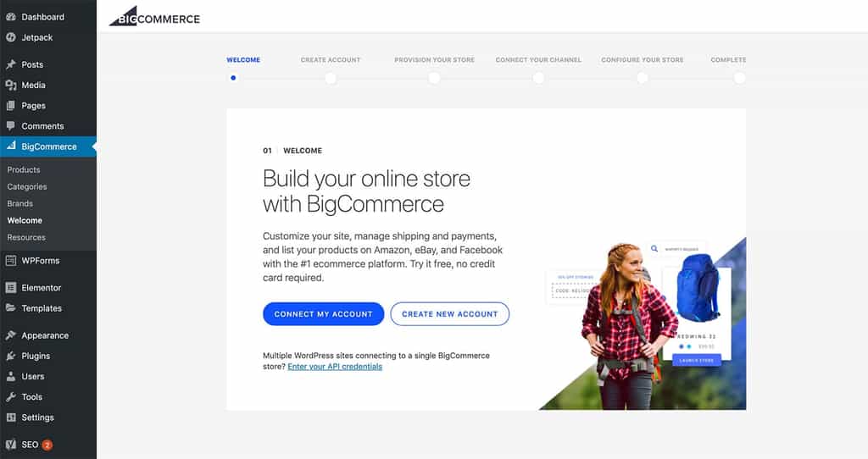
Task: Open Plugins menu label
Action: 36,356
